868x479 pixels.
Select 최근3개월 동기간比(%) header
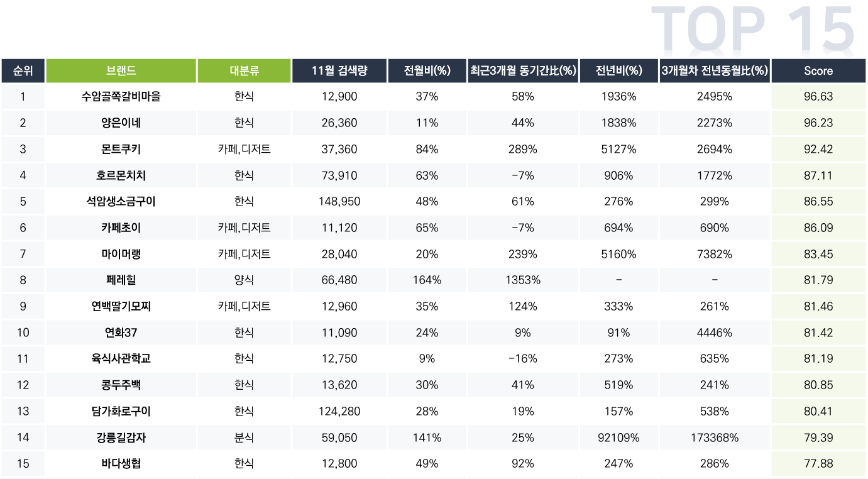(523, 71)
